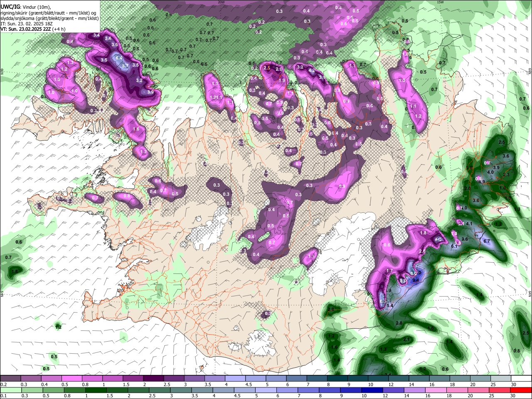Pick the red rain-scale swatch starting at 30
The width and height of the screenshot is (532, 399).
[521, 389]
